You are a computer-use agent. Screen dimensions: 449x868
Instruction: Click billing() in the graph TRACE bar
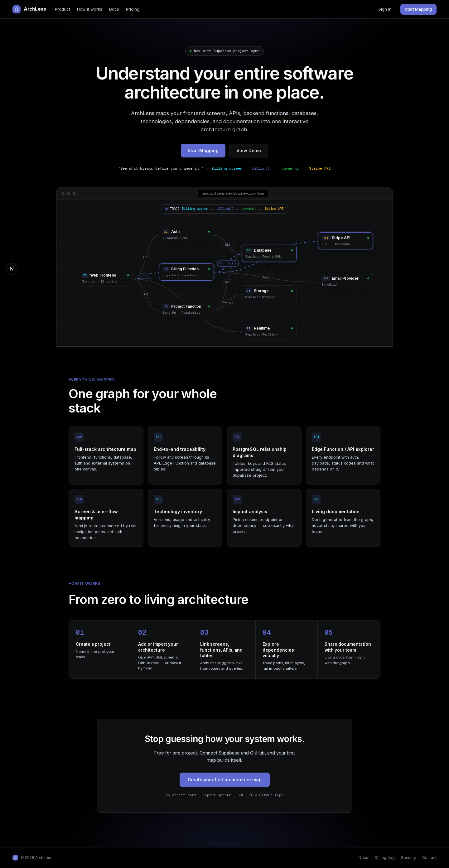coord(225,209)
